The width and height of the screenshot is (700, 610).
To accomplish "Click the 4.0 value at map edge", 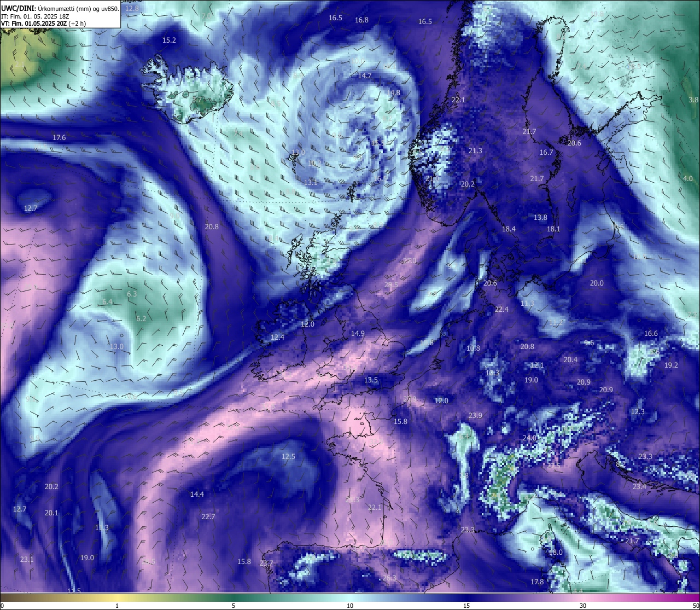I will 688,179.
